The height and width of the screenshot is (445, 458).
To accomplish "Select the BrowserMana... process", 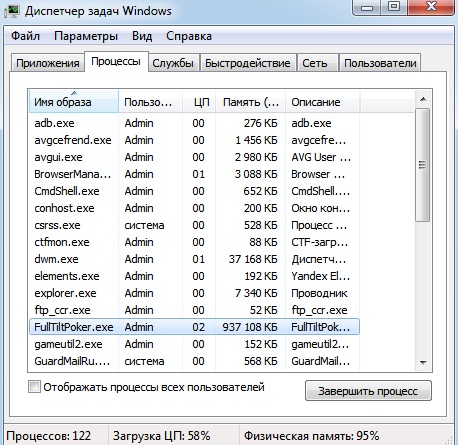I will pos(194,174).
